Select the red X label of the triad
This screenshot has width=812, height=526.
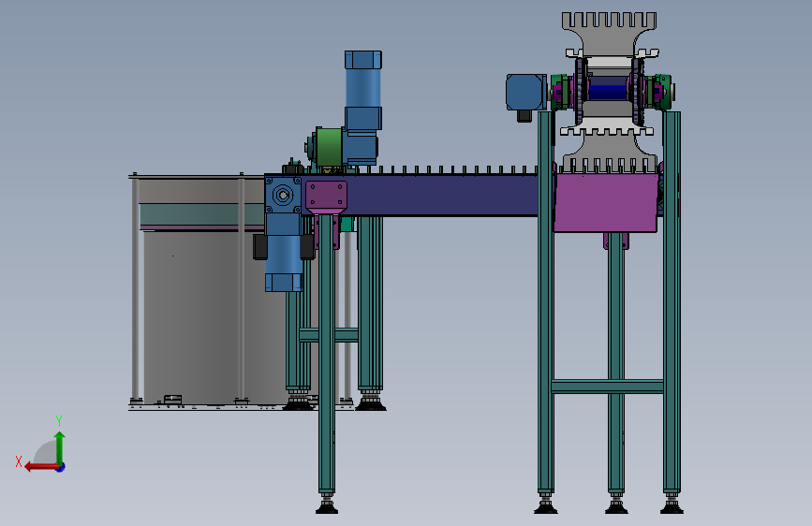(19, 461)
